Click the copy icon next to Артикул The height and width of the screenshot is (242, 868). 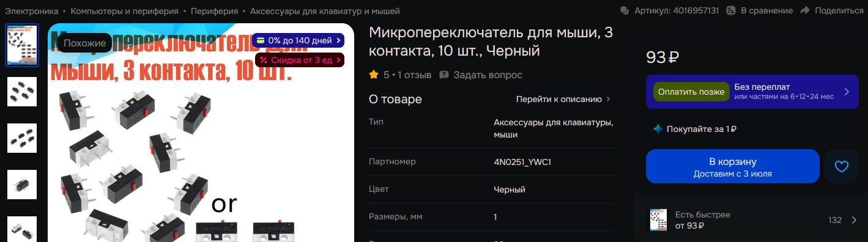coord(625,10)
